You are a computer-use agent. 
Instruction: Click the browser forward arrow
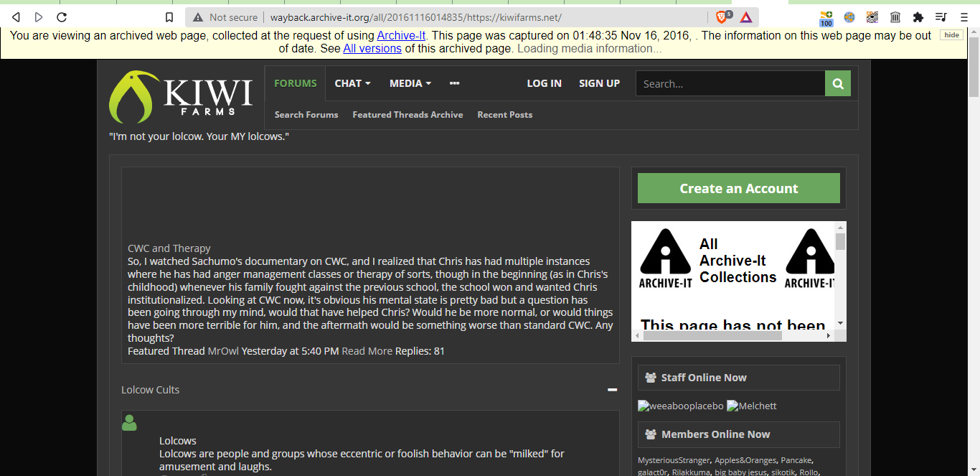tap(39, 17)
